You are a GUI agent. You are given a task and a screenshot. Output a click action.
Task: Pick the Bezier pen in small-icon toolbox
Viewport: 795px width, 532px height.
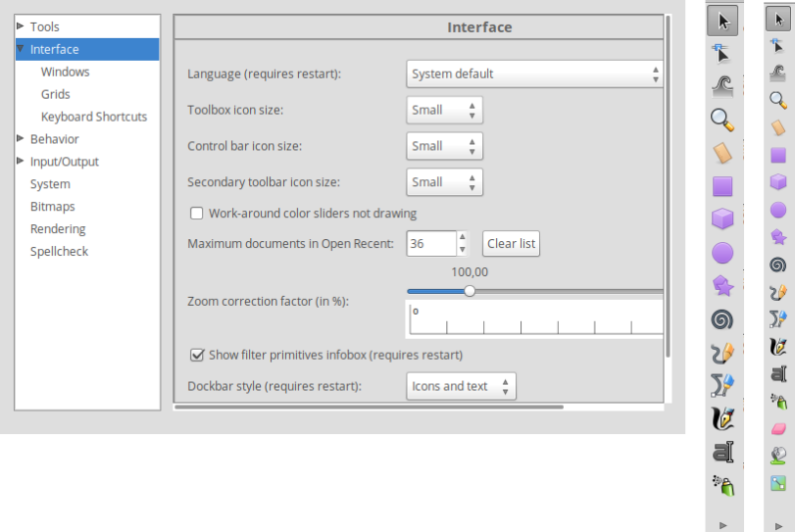pyautogui.click(x=777, y=318)
